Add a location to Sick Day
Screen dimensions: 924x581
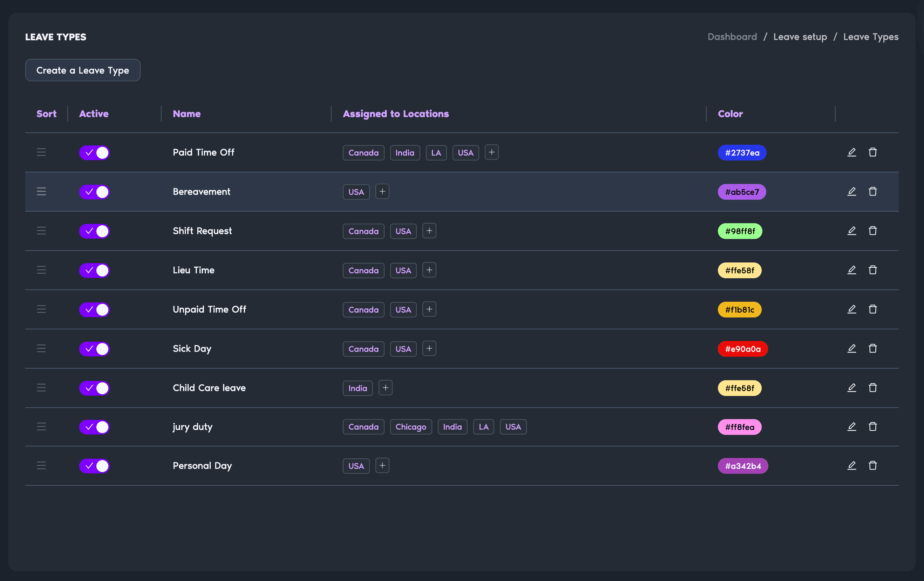click(429, 348)
